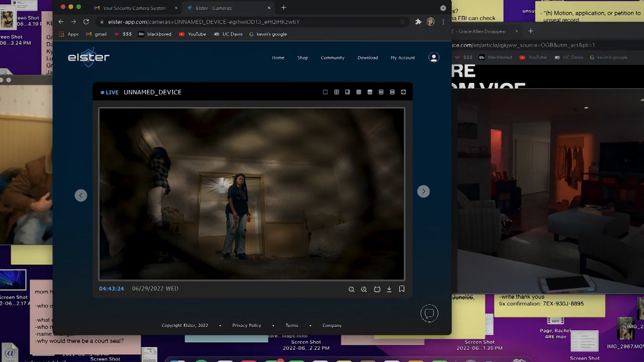Image resolution: width=644 pixels, height=362 pixels.
Task: Open the Elster user profile icon
Action: [434, 58]
